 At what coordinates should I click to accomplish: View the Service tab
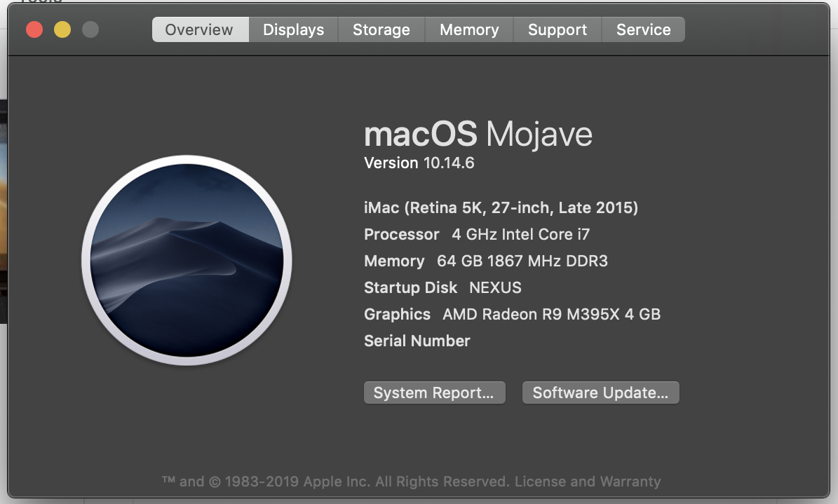(643, 29)
